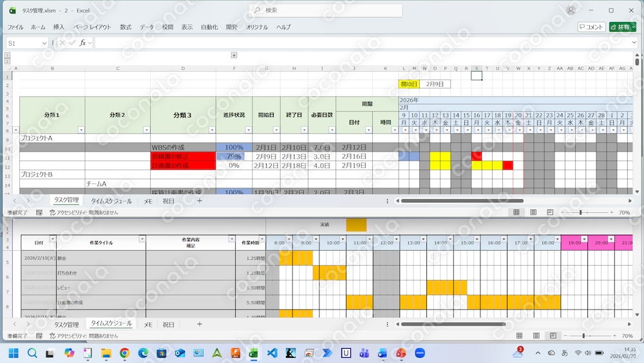Click the コメント button
Viewport: 644px width, 363px height.
click(x=591, y=27)
